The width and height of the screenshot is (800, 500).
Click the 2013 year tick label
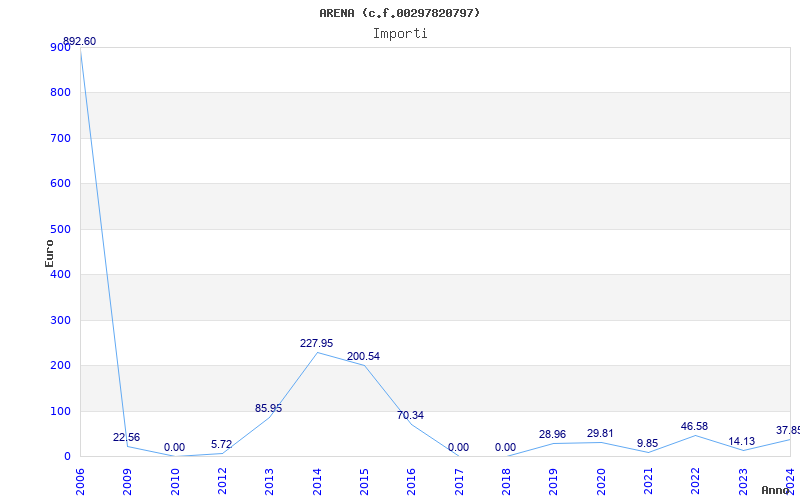[269, 481]
